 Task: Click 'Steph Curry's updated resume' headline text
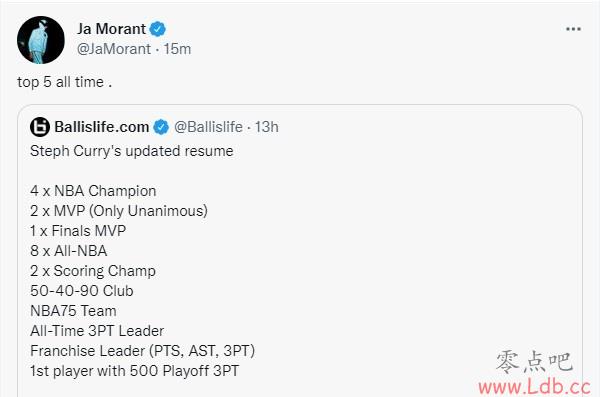132,151
